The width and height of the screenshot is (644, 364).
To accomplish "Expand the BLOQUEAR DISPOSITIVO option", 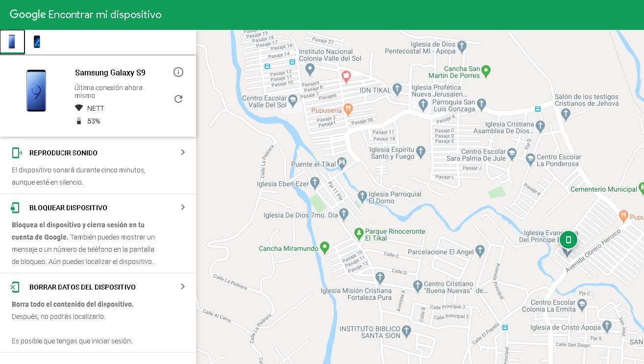I will click(183, 207).
